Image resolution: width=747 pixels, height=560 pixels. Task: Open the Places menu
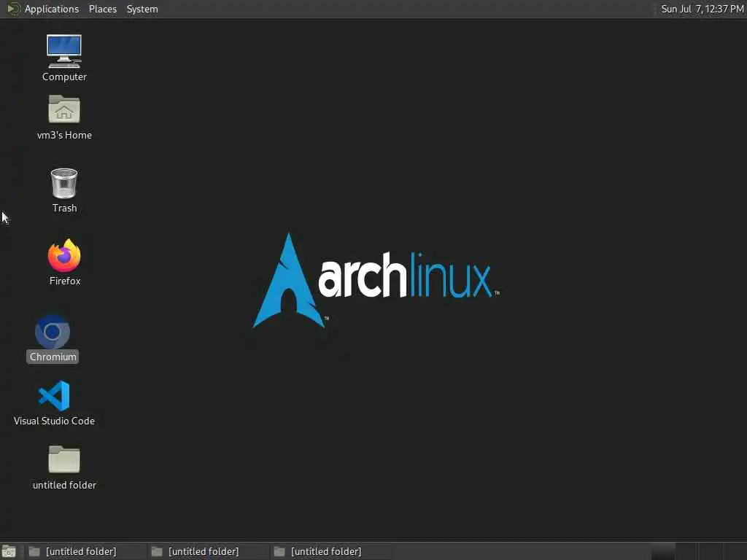102,9
